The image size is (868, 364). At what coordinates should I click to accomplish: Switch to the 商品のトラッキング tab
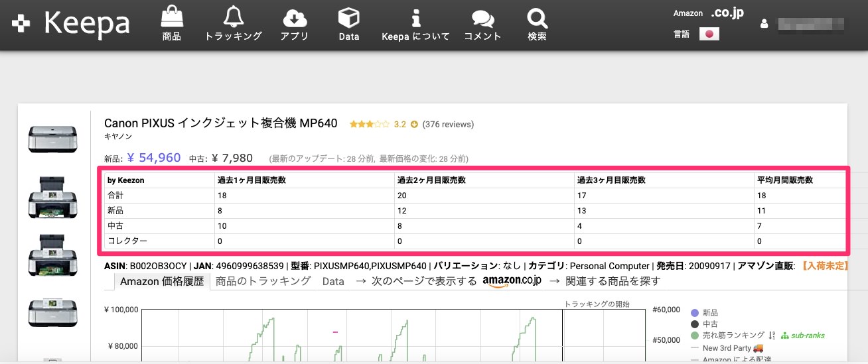(263, 281)
